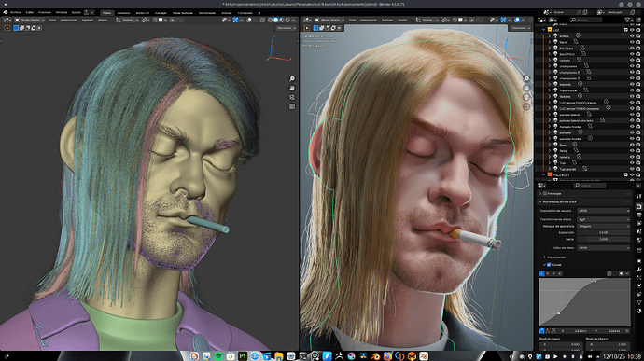Open the Output properties tab icon
Viewport: 644px width, 361px height.
click(x=639, y=215)
